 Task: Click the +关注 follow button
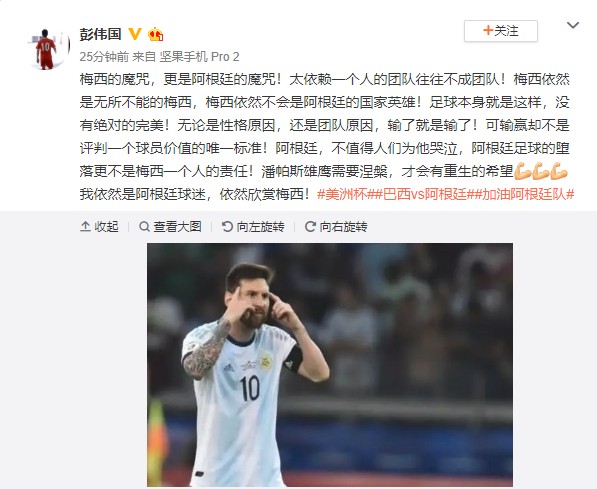pyautogui.click(x=501, y=31)
